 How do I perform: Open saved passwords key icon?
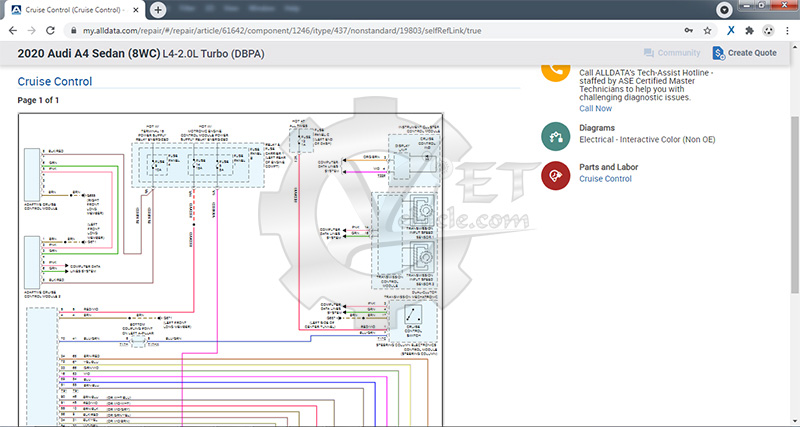coord(689,31)
